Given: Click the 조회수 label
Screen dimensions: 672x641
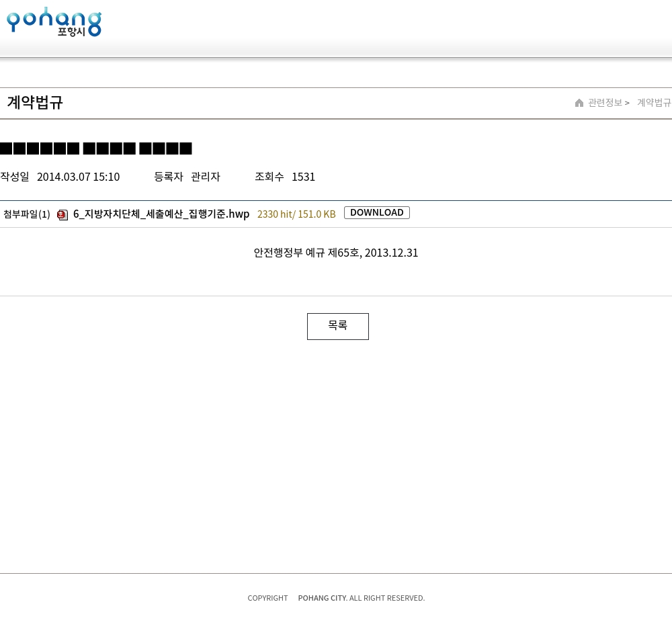Looking at the screenshot, I should tap(269, 177).
